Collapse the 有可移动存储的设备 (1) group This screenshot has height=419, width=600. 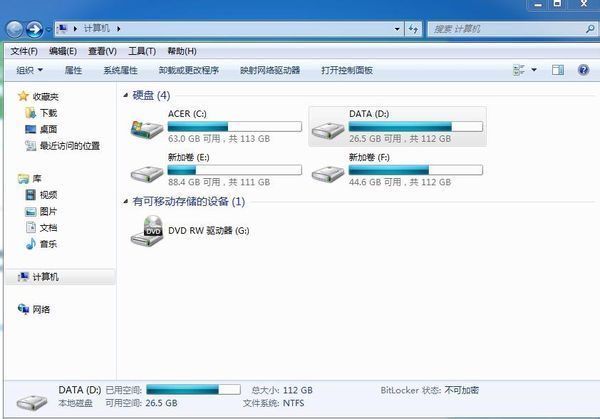(x=126, y=201)
